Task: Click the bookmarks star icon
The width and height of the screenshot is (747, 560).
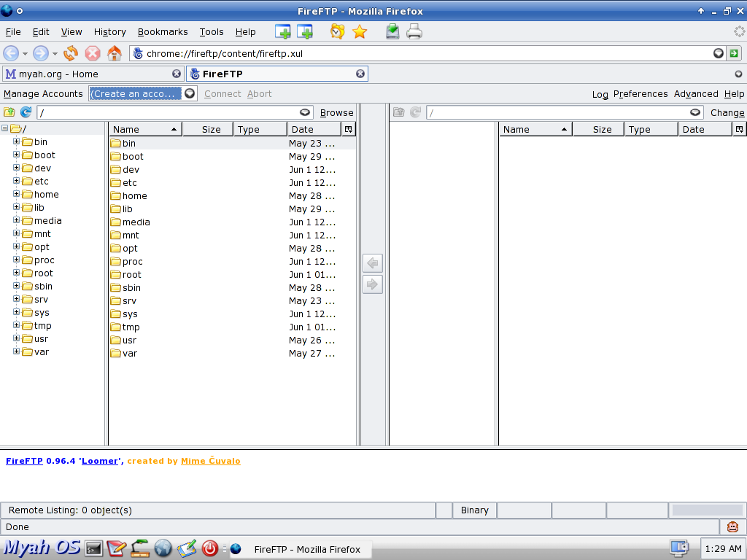Action: pyautogui.click(x=360, y=32)
